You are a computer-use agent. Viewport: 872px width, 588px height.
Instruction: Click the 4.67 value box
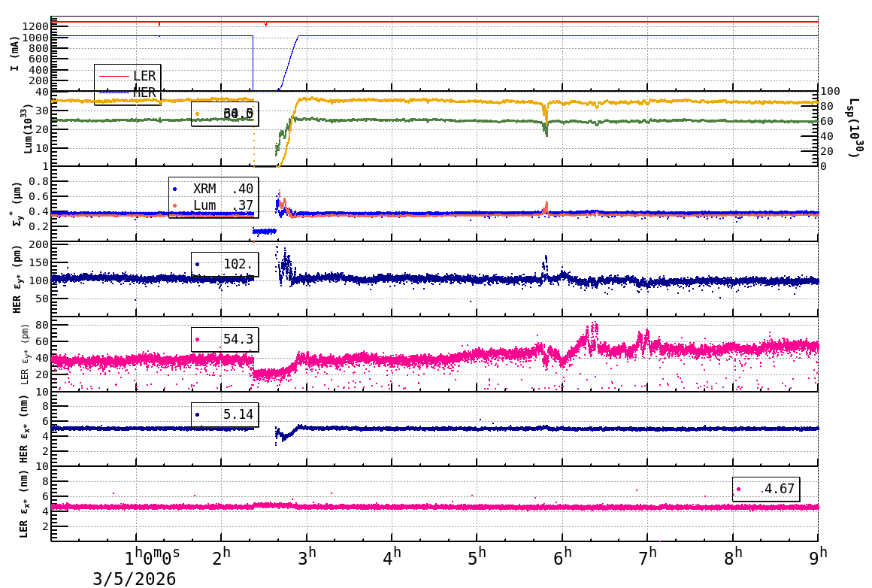pos(766,489)
